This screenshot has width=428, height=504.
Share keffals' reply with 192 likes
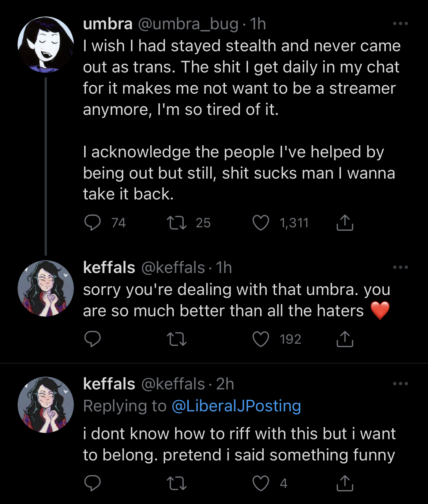click(x=345, y=339)
